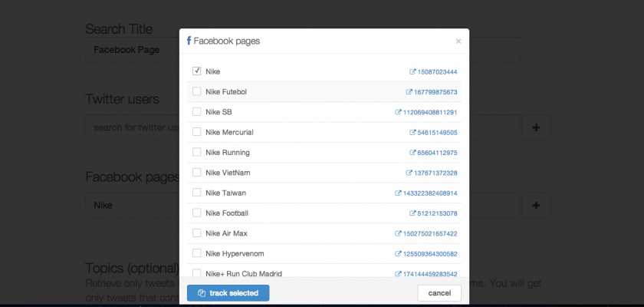Click the plus button beside Facebook pages field
Screen dimensions: 644x307
coord(536,205)
